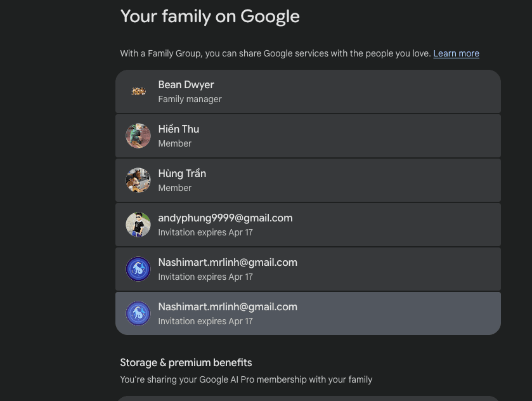Click the invitation expiry text under andyphung9999
The height and width of the screenshot is (401, 532).
click(205, 232)
